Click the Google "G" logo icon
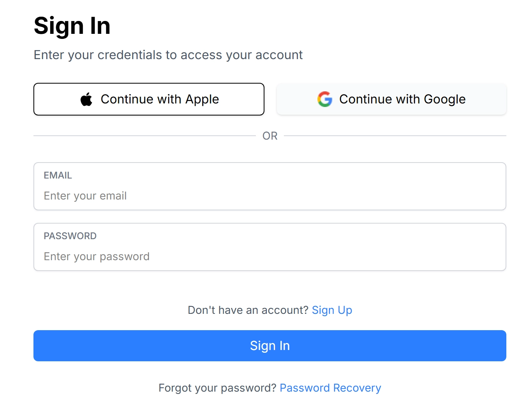 pyautogui.click(x=325, y=100)
